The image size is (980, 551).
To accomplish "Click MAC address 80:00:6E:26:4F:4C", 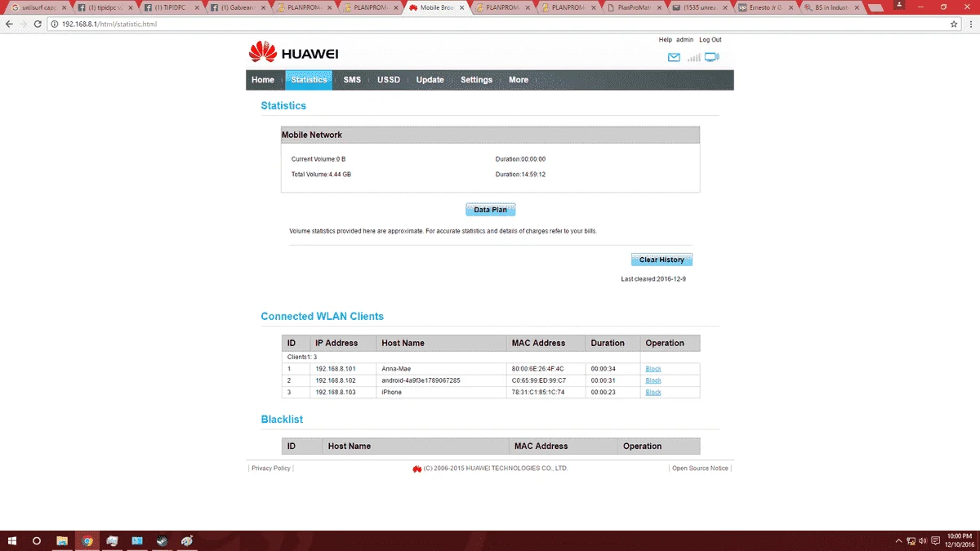I will click(x=538, y=369).
